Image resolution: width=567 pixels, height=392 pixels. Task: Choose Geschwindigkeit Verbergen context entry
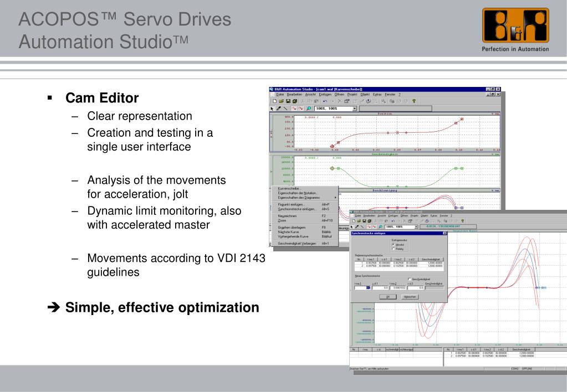[305, 244]
